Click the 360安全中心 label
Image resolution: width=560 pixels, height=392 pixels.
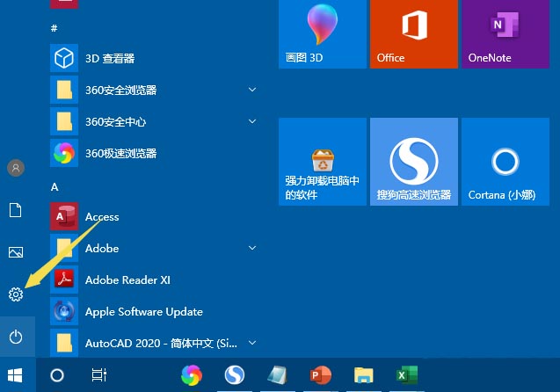tap(116, 122)
